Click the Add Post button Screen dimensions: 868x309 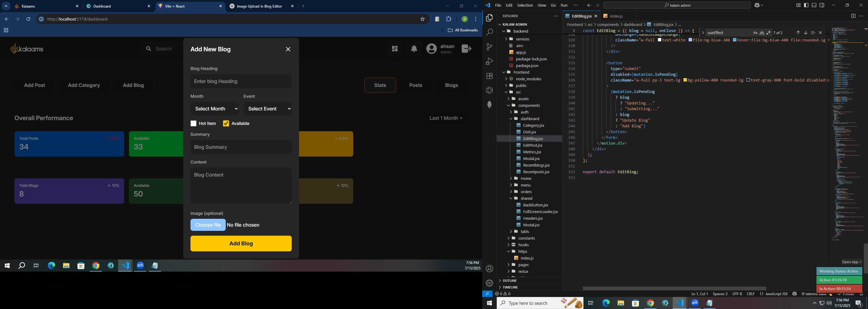35,85
